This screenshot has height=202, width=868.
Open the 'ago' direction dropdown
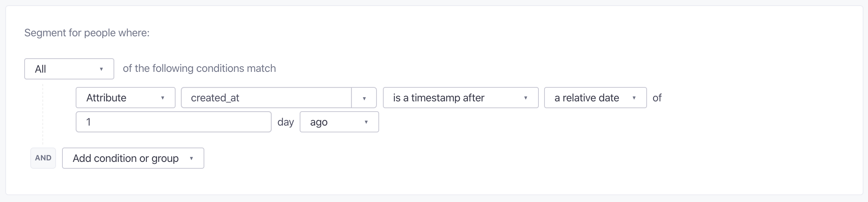pyautogui.click(x=339, y=122)
